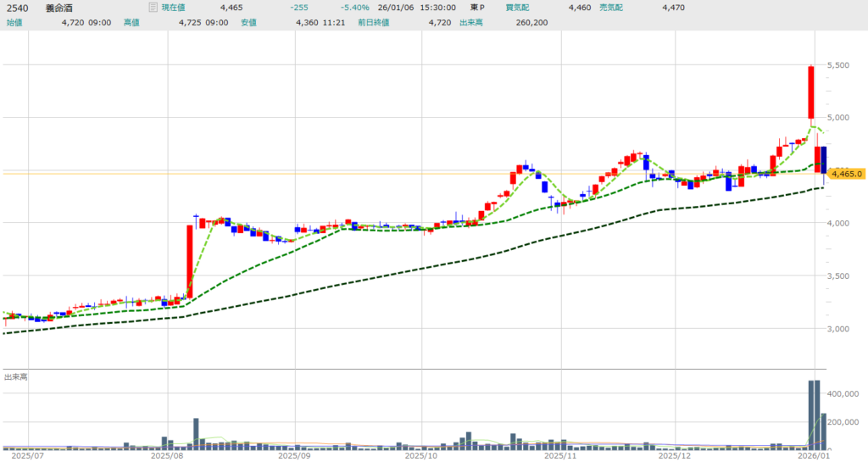Click the 出来高 volume panel title
This screenshot has width=868, height=462.
[14, 376]
